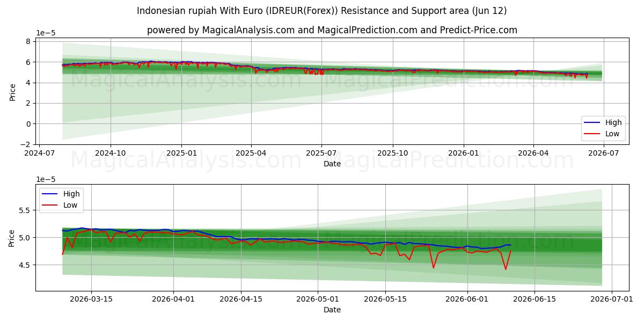Click the top chart y-axis value '8'
Image resolution: width=644 pixels, height=322 pixels.
(30, 41)
